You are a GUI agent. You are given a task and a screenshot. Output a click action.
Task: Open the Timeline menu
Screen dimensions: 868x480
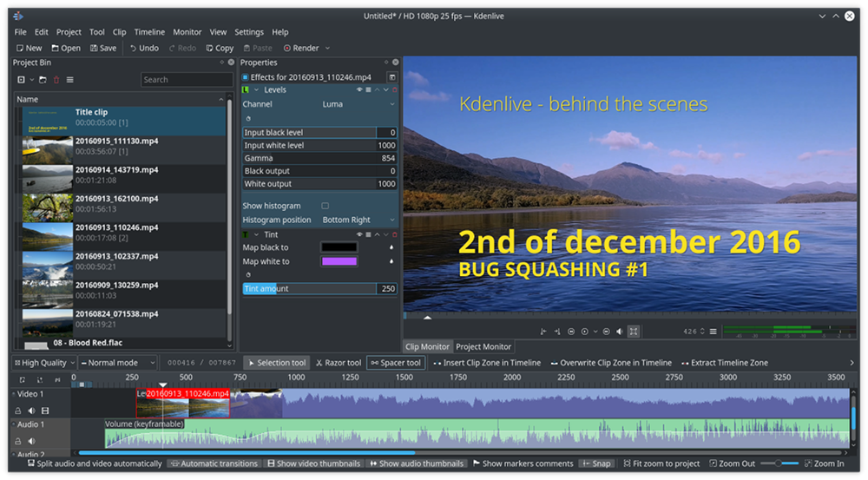tap(149, 32)
